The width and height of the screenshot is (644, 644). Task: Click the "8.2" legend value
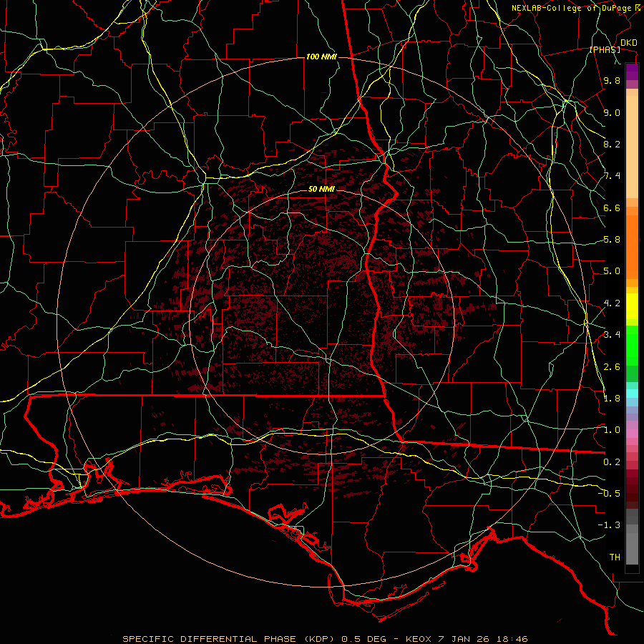[612, 144]
